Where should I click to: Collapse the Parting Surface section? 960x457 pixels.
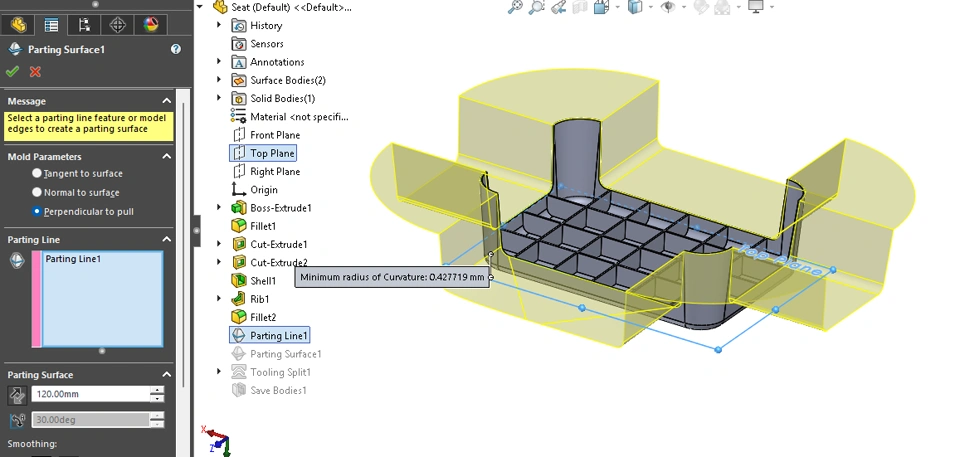pos(167,374)
